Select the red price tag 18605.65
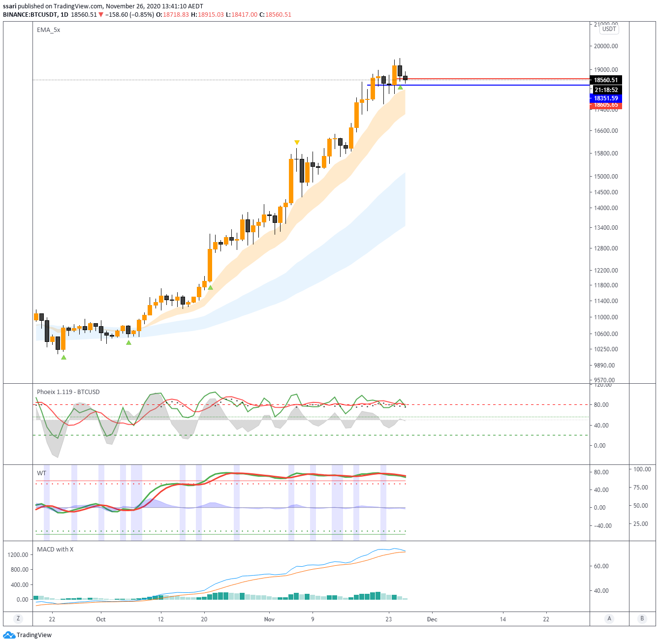This screenshot has height=644, width=659. pos(606,105)
